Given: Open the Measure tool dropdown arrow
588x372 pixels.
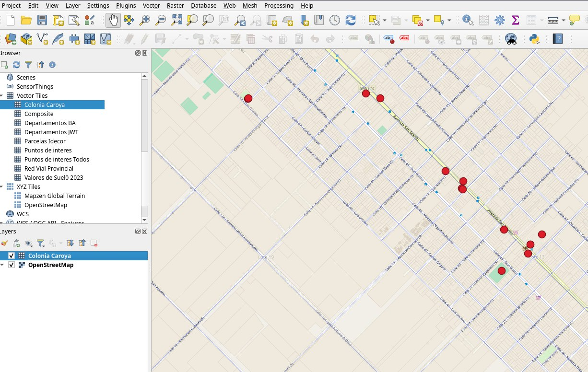Looking at the screenshot, I should click(x=563, y=20).
